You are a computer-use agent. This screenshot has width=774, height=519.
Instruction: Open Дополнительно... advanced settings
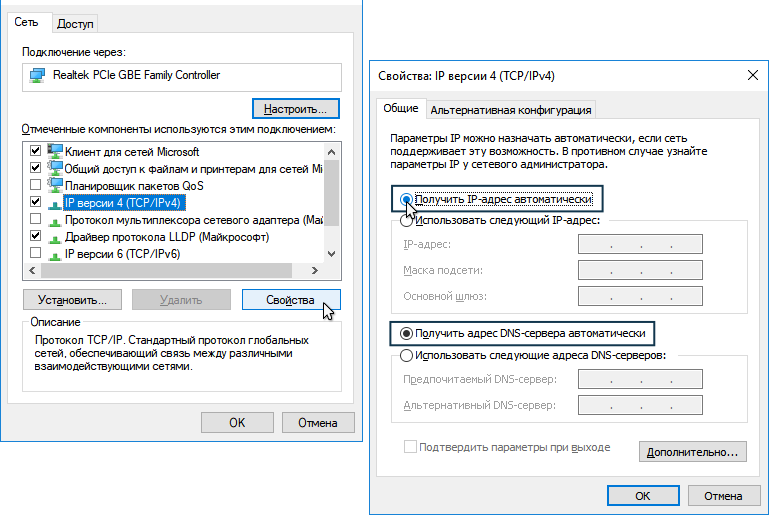click(692, 452)
